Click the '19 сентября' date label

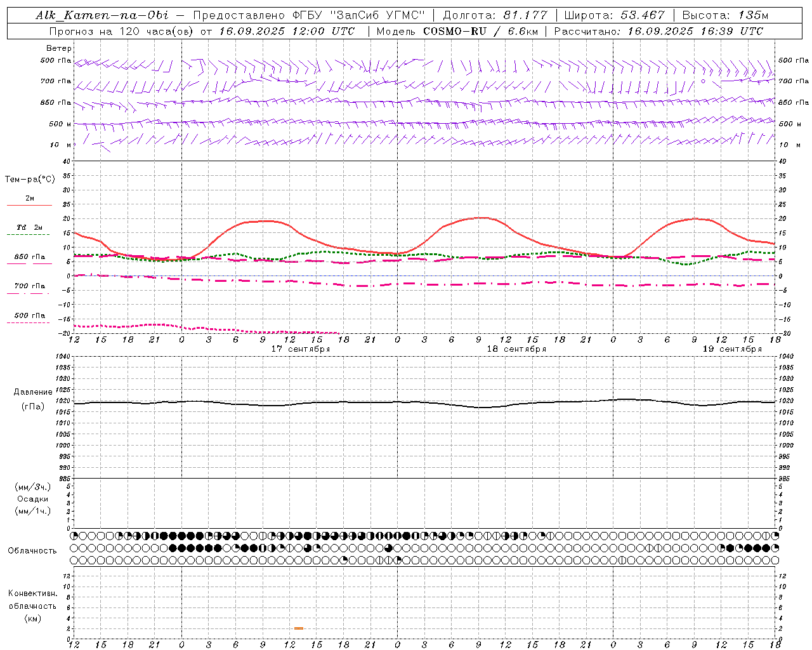[732, 349]
